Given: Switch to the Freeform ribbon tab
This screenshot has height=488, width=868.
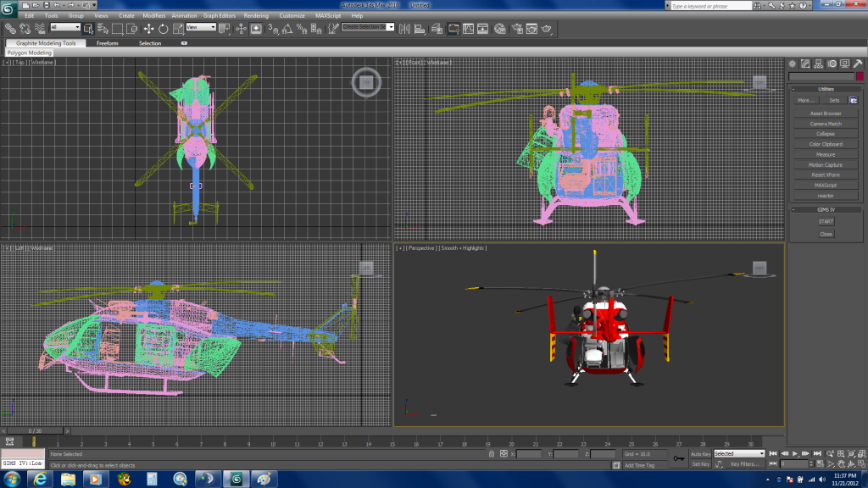Looking at the screenshot, I should 108,43.
